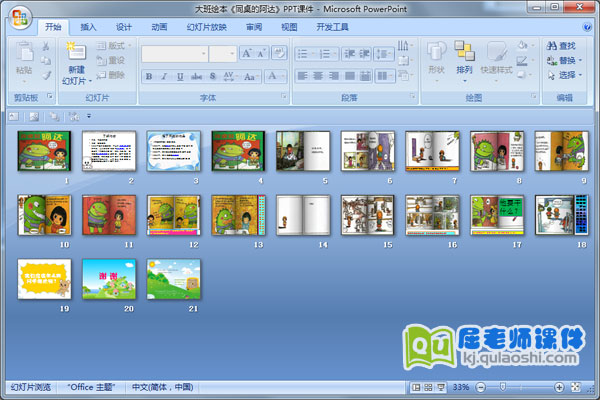The width and height of the screenshot is (600, 400).
Task: Toggle Bold formatting
Action: 149,76
